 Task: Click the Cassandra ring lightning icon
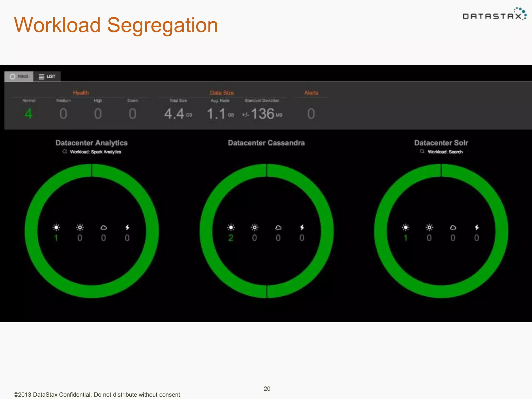[302, 228]
